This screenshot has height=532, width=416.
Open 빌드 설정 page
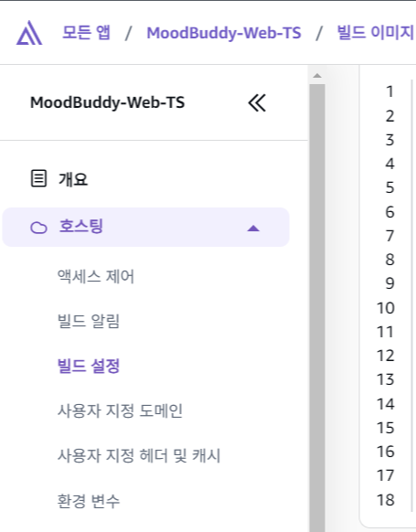tap(89, 366)
